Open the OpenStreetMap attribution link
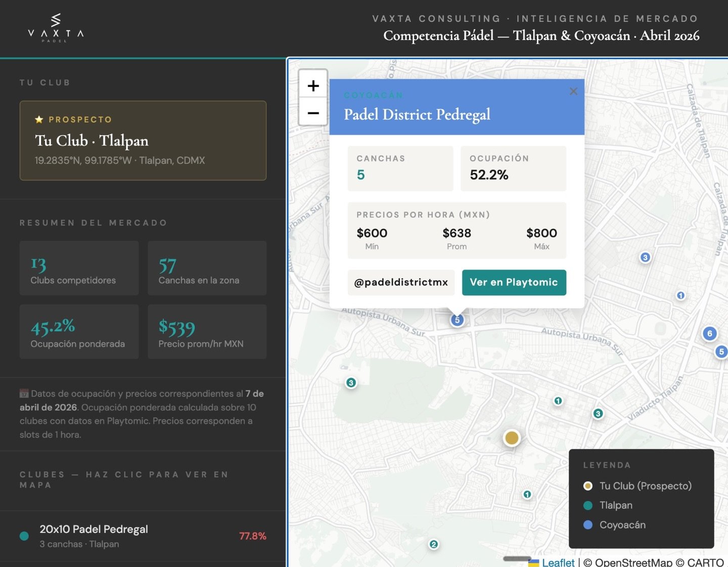This screenshot has width=728, height=567. point(635,562)
